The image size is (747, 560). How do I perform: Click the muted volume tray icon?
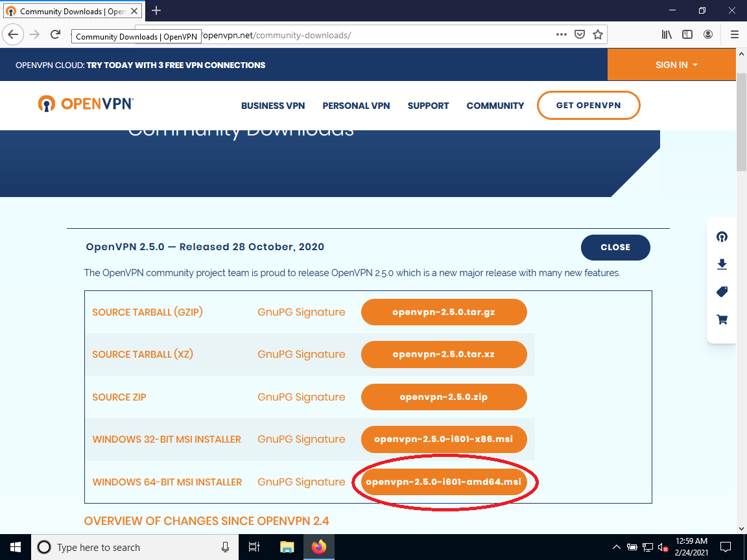(663, 547)
